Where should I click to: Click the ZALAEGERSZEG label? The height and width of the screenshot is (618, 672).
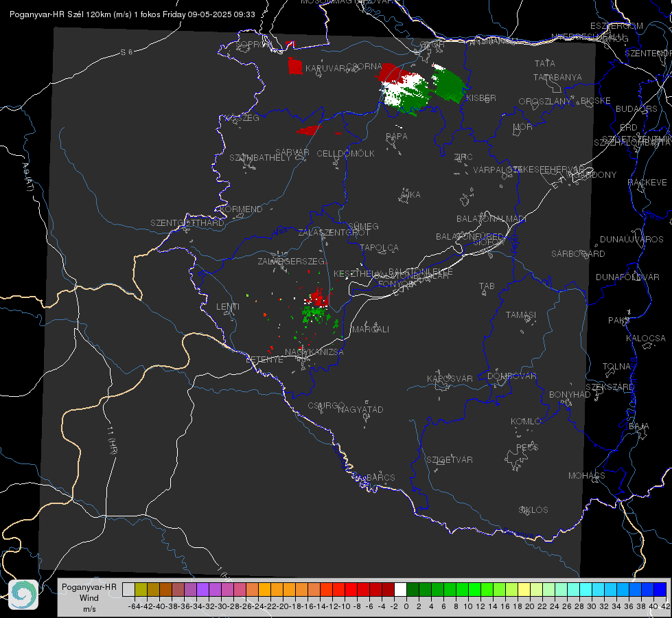[x=291, y=261]
